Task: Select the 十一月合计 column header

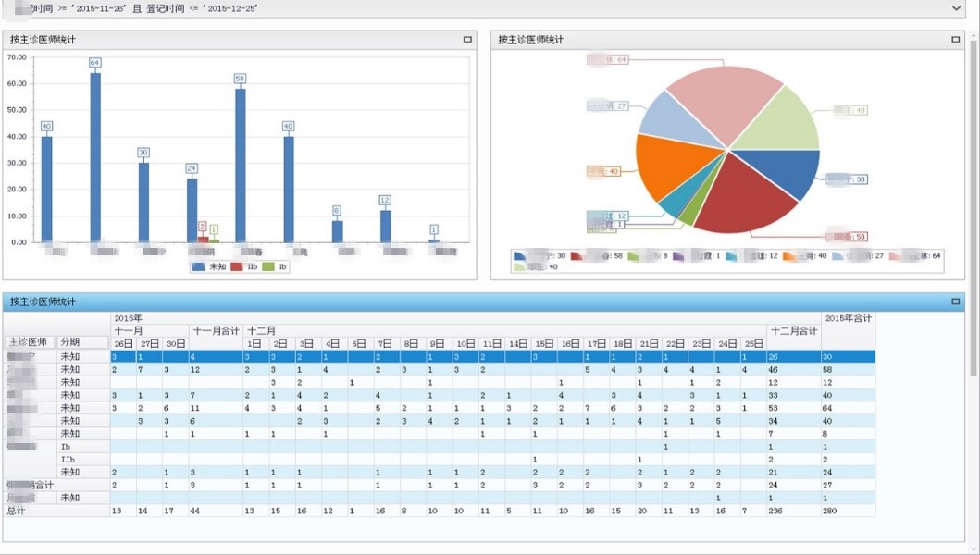Action: (215, 330)
